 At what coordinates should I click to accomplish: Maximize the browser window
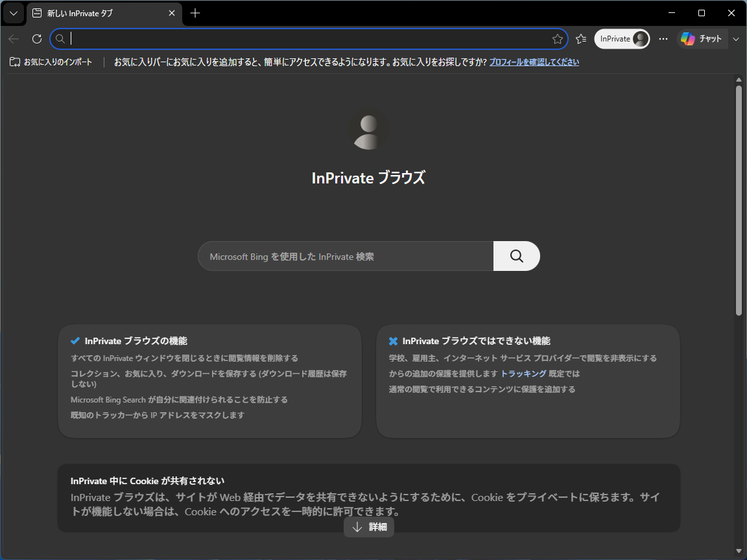coord(701,14)
